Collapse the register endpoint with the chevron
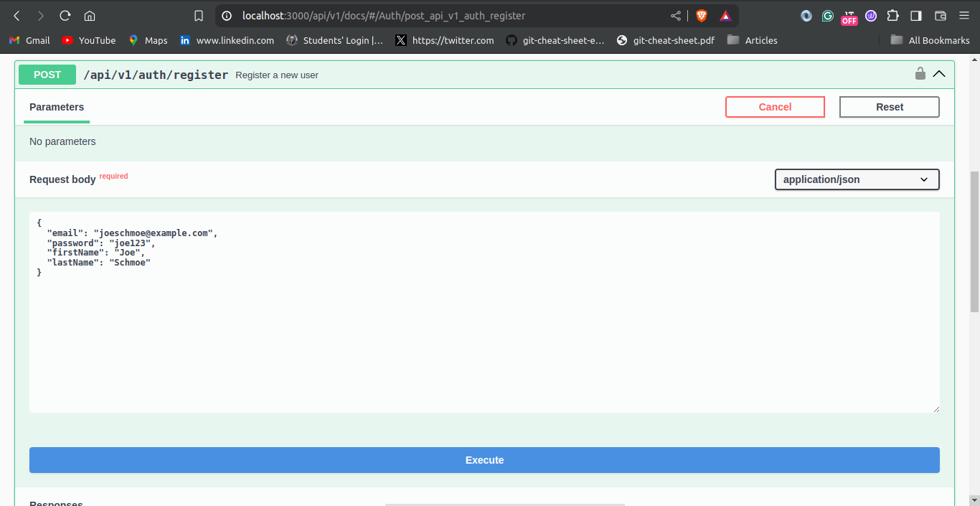The height and width of the screenshot is (506, 980). click(x=939, y=74)
